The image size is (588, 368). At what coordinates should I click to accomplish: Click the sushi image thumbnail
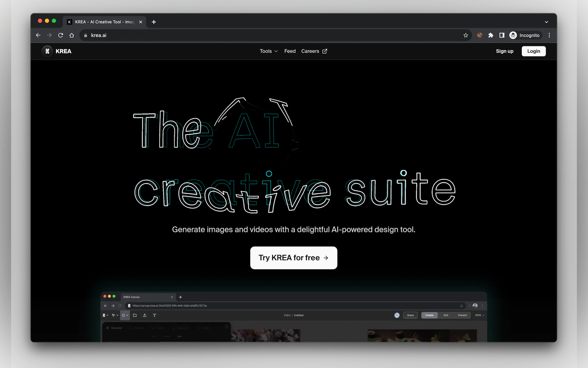422,335
